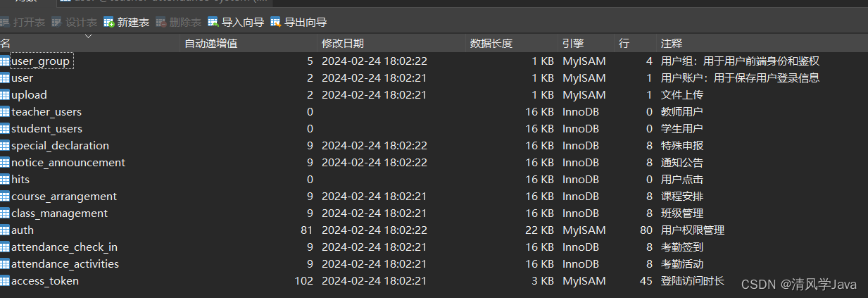The image size is (868, 298).
Task: Click the comment 班级管理
Action: (x=682, y=213)
